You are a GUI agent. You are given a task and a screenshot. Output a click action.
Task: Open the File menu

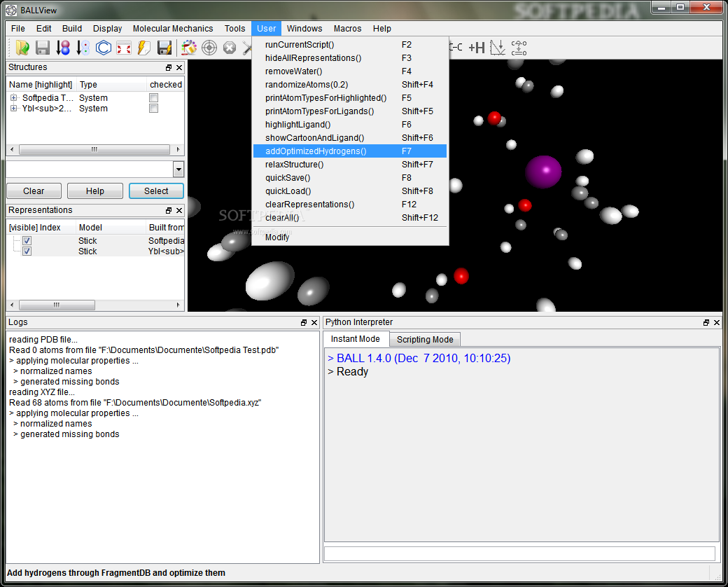coord(18,28)
